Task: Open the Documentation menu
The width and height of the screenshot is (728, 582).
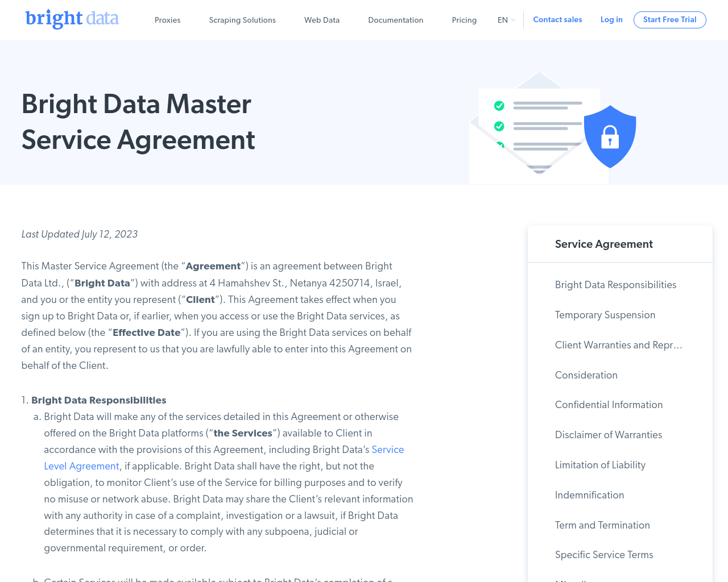Action: tap(396, 20)
